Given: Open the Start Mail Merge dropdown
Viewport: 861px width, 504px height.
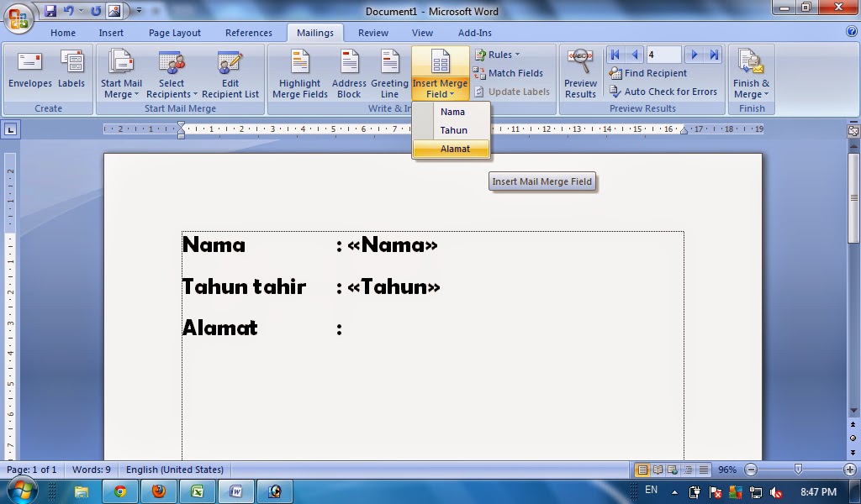Looking at the screenshot, I should click(120, 72).
